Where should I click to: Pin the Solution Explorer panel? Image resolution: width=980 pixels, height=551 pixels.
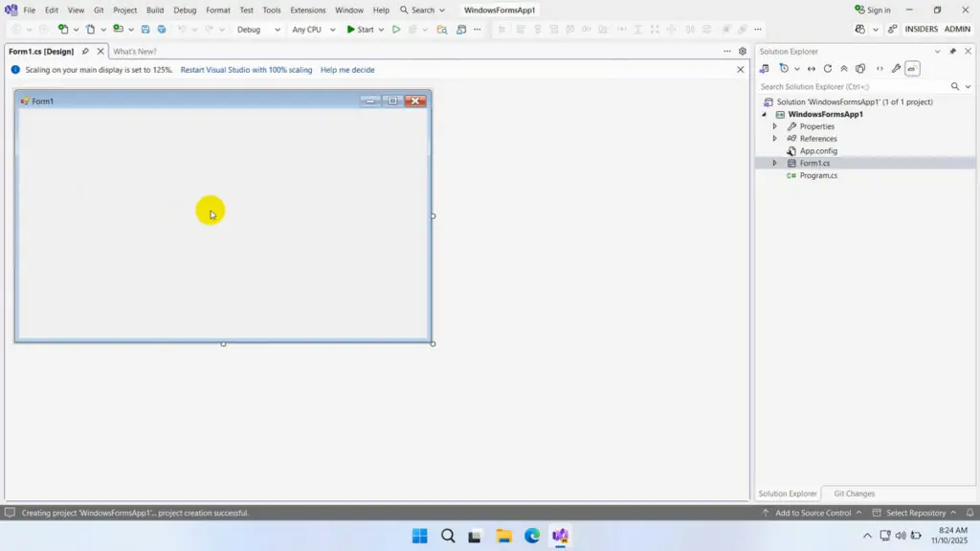(953, 51)
